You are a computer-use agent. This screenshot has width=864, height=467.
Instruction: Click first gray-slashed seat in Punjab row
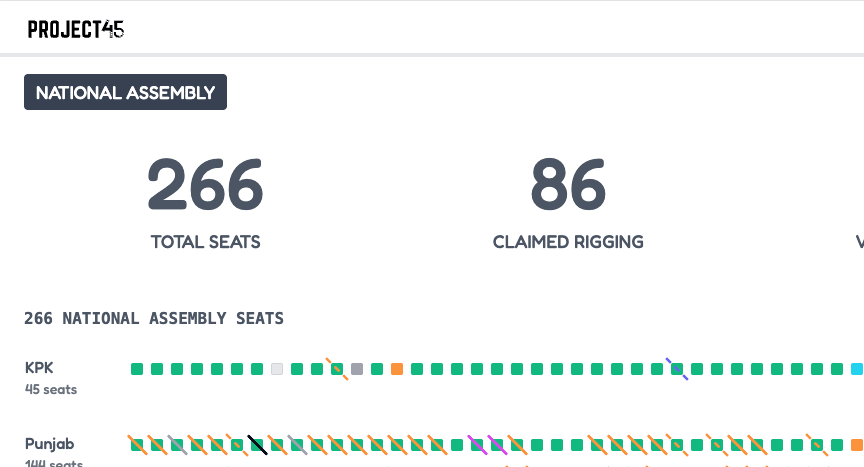(x=177, y=444)
